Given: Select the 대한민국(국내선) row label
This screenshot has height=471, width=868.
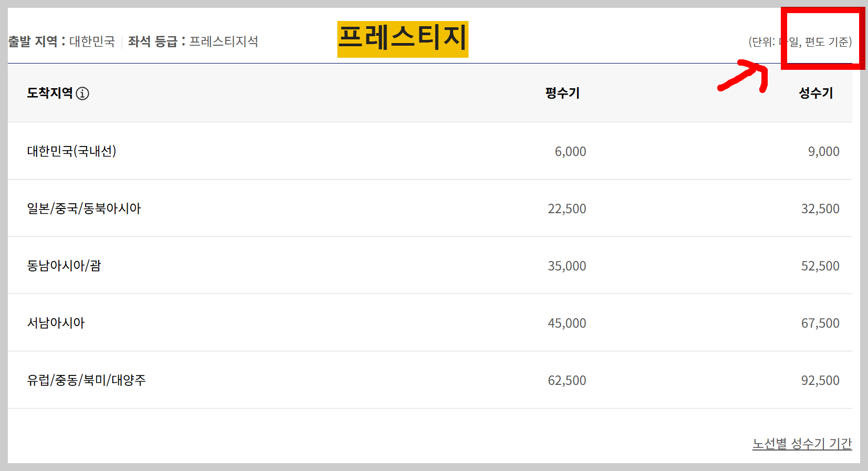Looking at the screenshot, I should click(71, 151).
